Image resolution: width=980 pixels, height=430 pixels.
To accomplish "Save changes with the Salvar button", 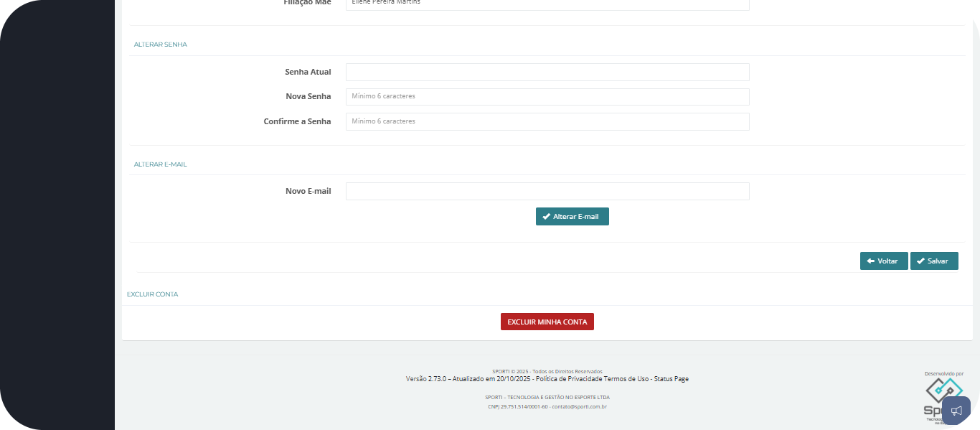I will [x=933, y=261].
